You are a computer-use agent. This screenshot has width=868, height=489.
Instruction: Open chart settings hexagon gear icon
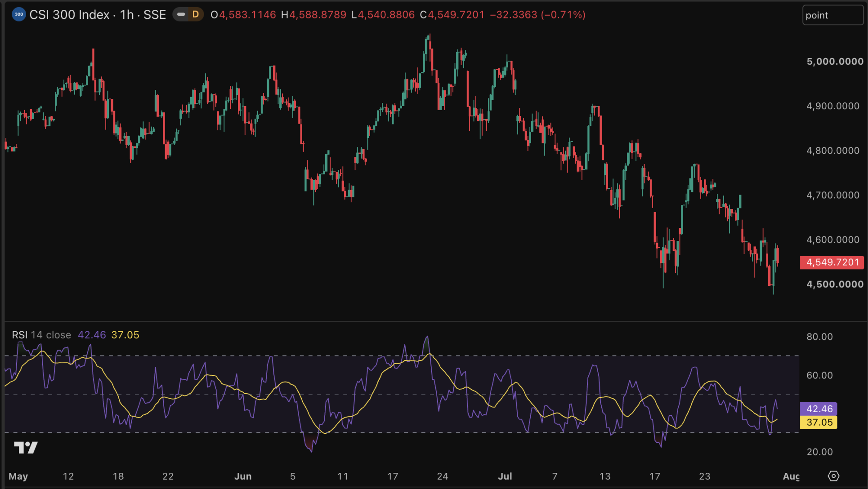(x=833, y=476)
